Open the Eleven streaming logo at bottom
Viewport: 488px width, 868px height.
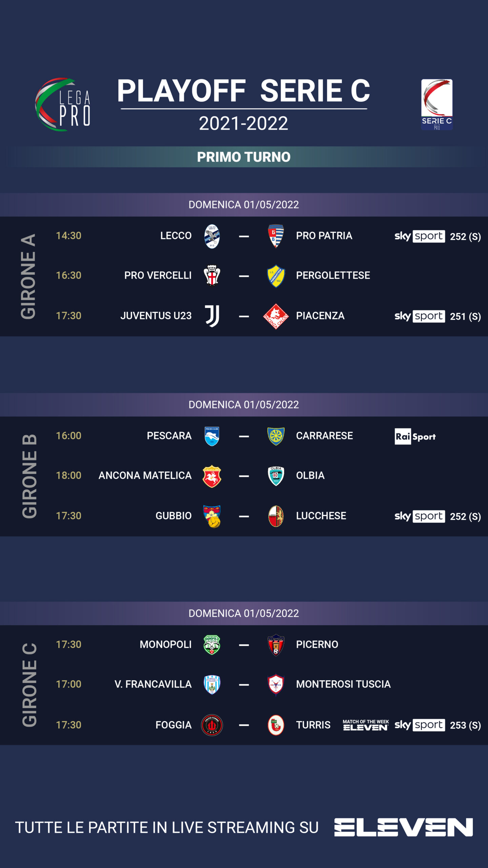[x=403, y=827]
